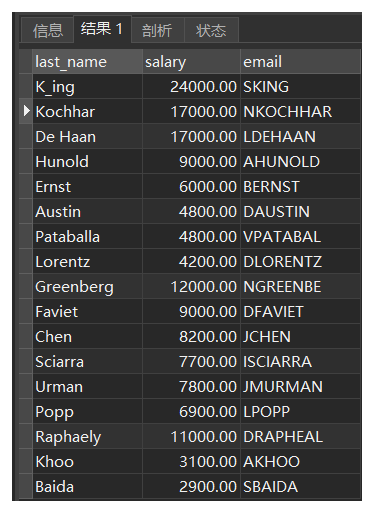This screenshot has height=513, width=375.
Task: Select the K_ing last name cell
Action: 88,87
